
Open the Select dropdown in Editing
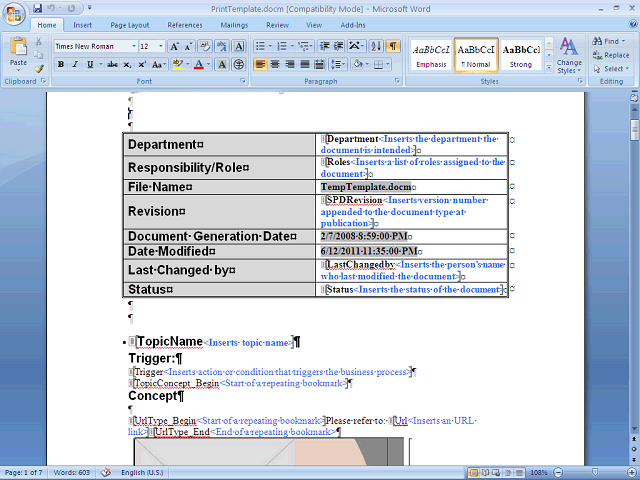[x=611, y=69]
